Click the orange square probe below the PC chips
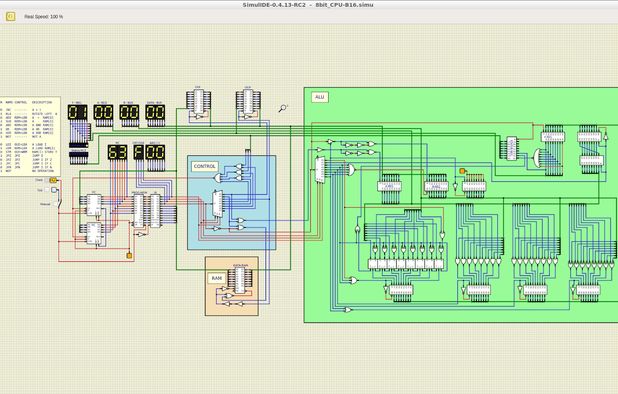Viewport: 618px width, 394px height. coord(129,256)
